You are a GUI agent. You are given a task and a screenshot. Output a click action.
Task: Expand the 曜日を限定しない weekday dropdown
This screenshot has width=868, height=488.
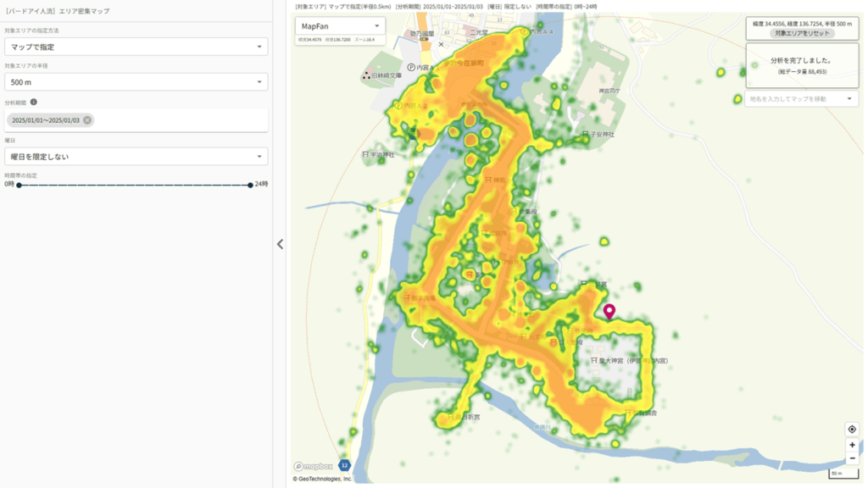(136, 157)
